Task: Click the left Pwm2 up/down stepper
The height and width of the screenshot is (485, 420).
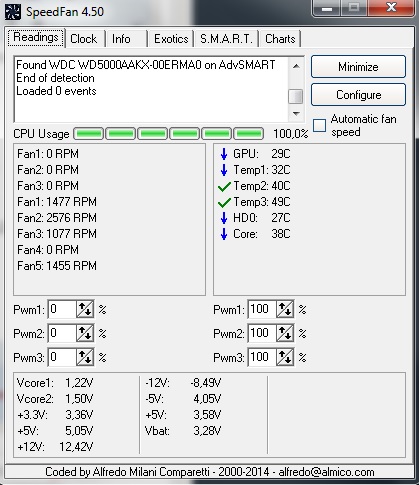Action: click(85, 333)
